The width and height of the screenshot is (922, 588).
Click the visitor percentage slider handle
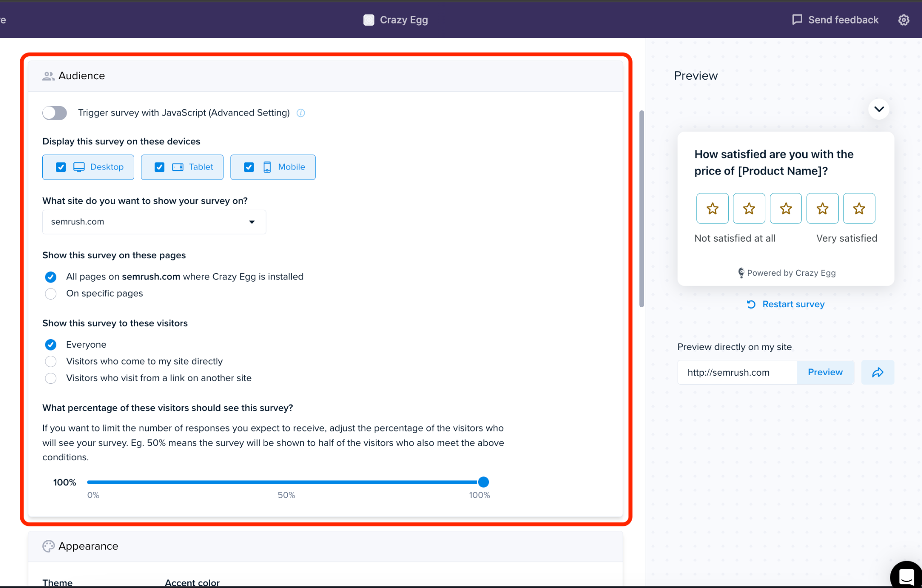coord(483,482)
